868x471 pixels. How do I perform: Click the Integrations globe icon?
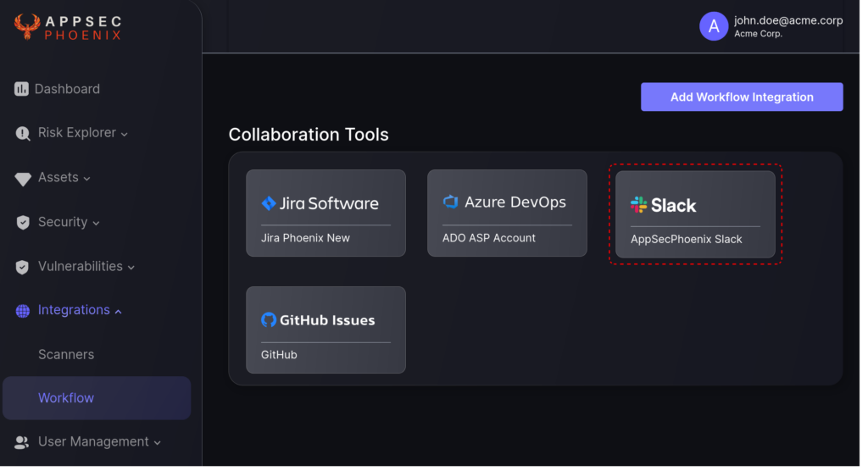pos(23,313)
